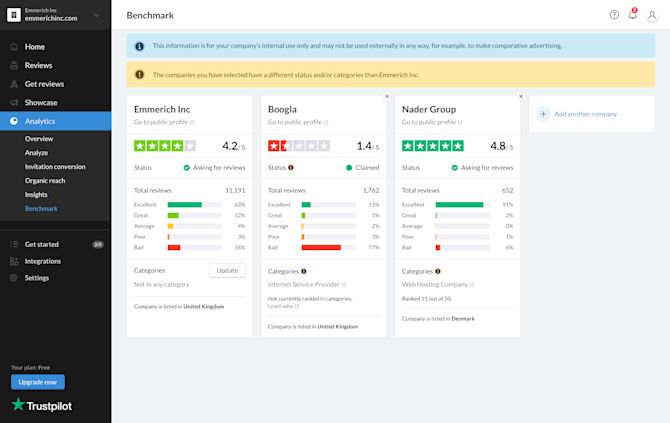This screenshot has width=670, height=423.
Task: Click the Reviews icon in sidebar
Action: click(14, 65)
